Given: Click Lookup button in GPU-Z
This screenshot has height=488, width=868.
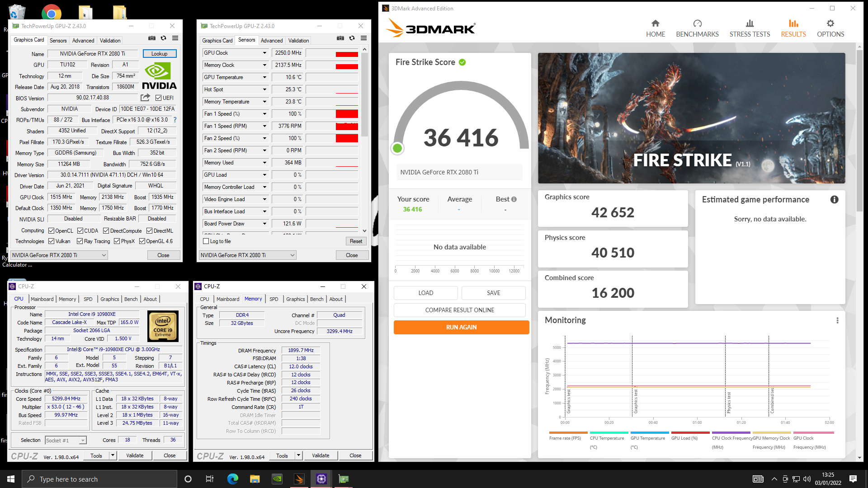Looking at the screenshot, I should coord(160,54).
